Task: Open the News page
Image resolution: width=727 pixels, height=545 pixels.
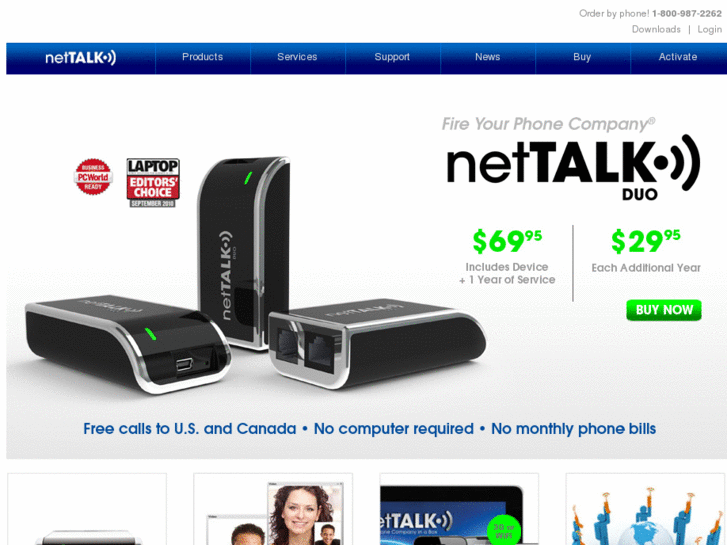Action: pos(487,57)
